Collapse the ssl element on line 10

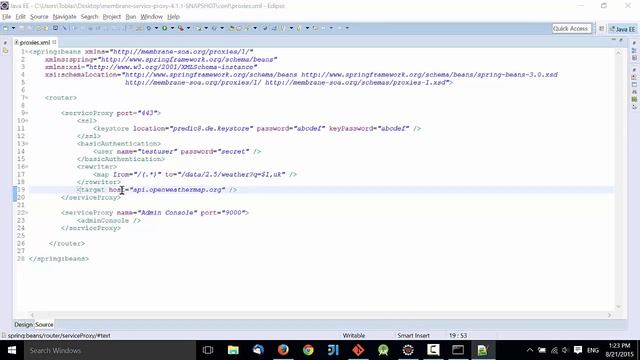point(27,121)
